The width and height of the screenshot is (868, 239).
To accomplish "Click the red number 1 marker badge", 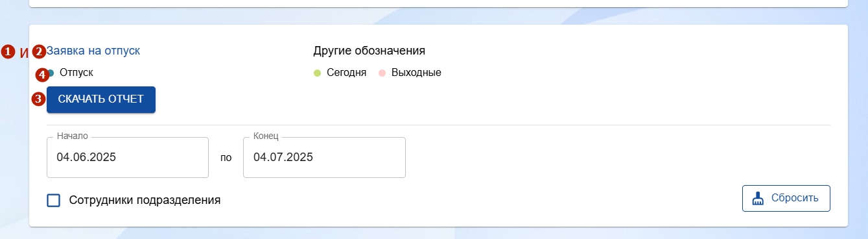I will click(8, 51).
